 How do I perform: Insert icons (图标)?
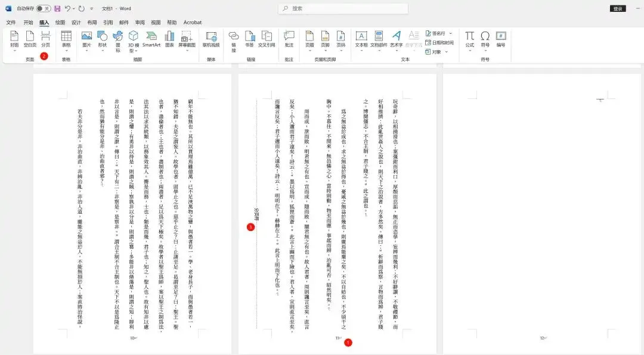[118, 41]
